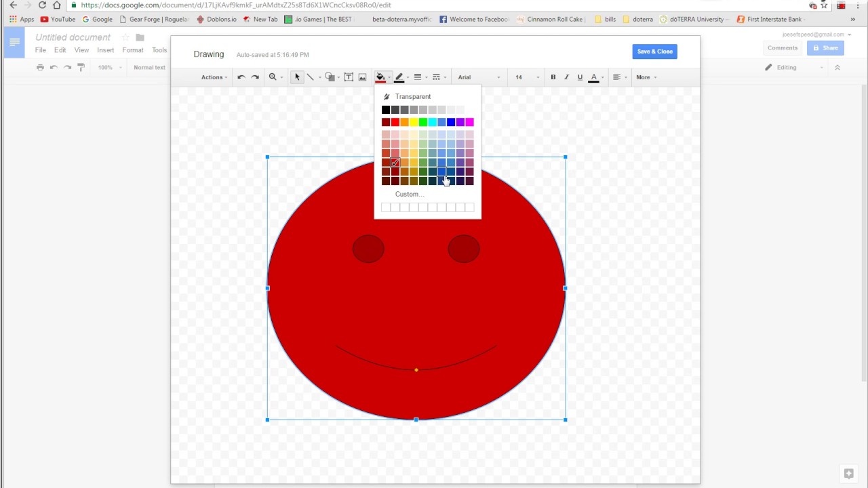Star the Untitled document

[x=125, y=37]
